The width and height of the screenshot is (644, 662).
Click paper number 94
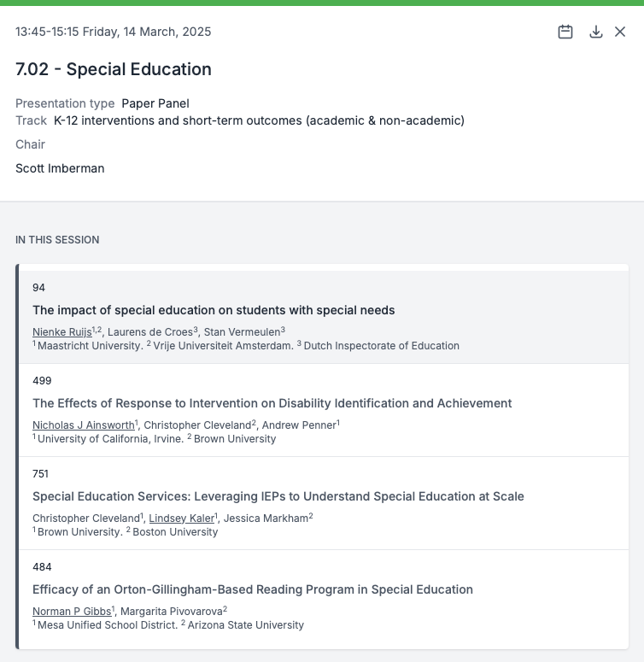coord(39,288)
